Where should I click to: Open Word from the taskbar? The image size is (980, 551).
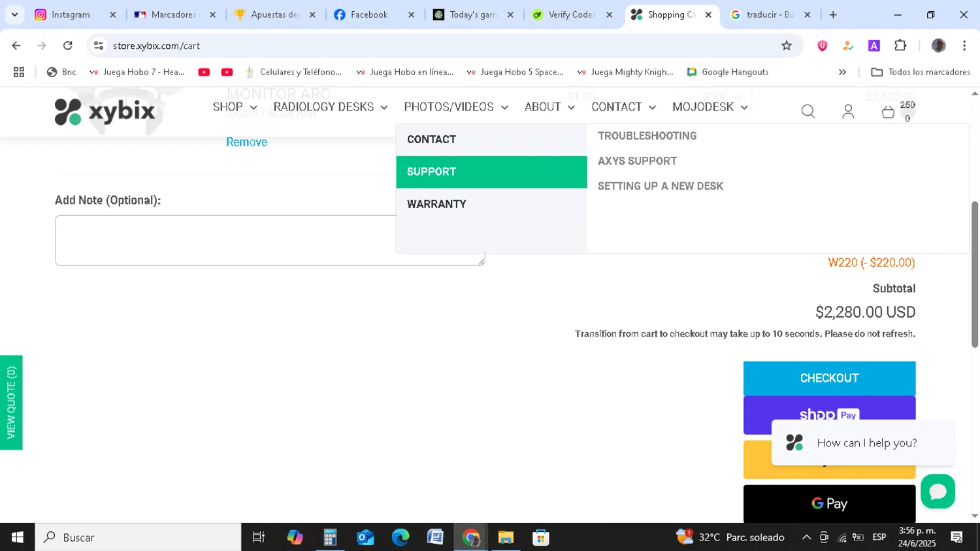(435, 537)
